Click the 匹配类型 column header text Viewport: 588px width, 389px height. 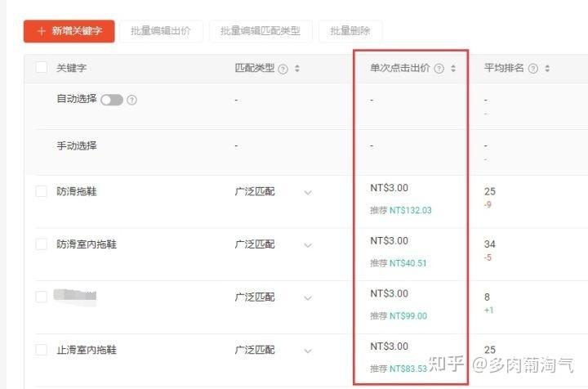click(x=255, y=68)
